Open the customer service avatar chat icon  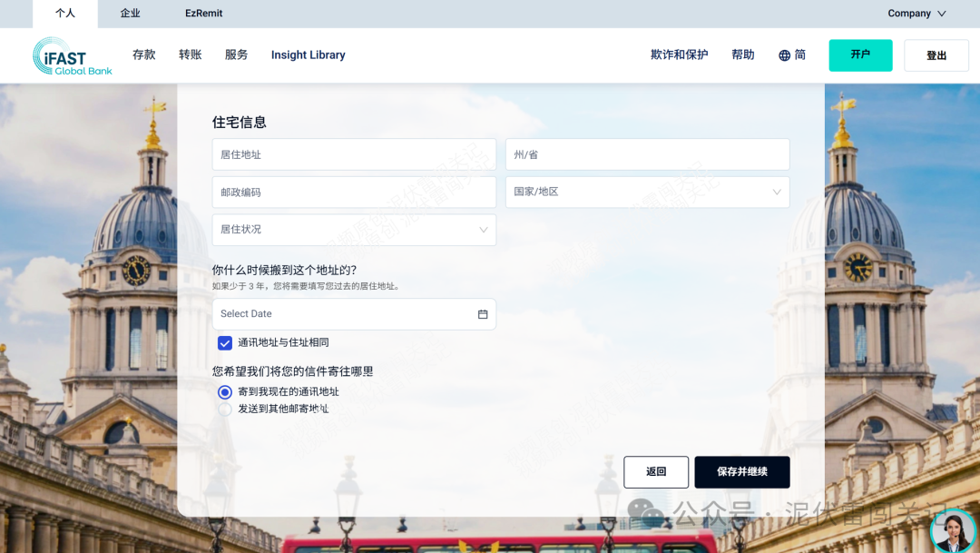pyautogui.click(x=954, y=530)
